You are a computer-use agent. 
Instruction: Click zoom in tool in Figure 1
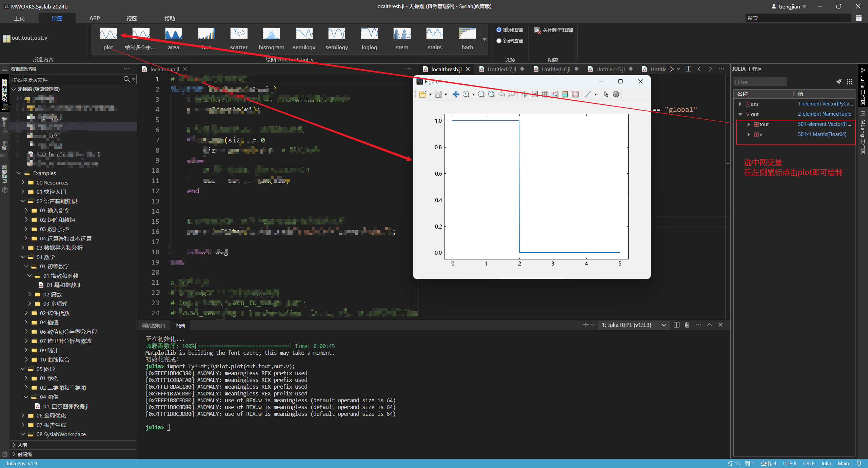tap(466, 94)
